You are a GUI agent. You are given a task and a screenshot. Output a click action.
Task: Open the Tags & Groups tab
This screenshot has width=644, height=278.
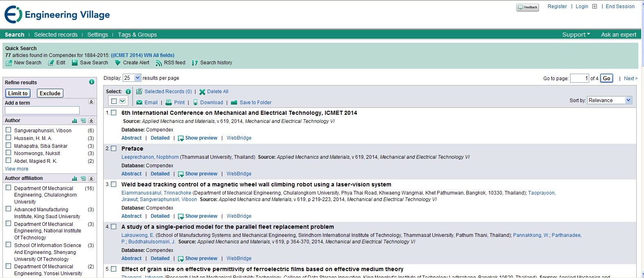tap(137, 35)
